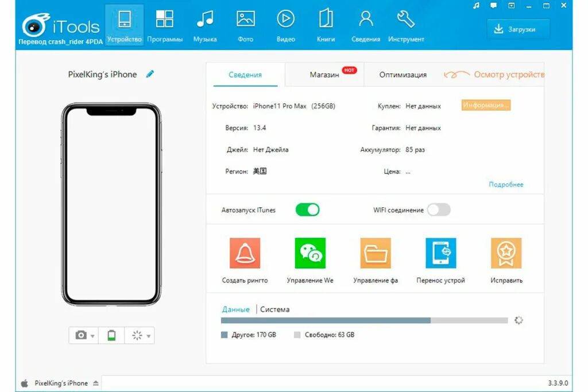This screenshot has width=588, height=392.
Task: Open the feedback chat bubble icon
Action: point(493,6)
